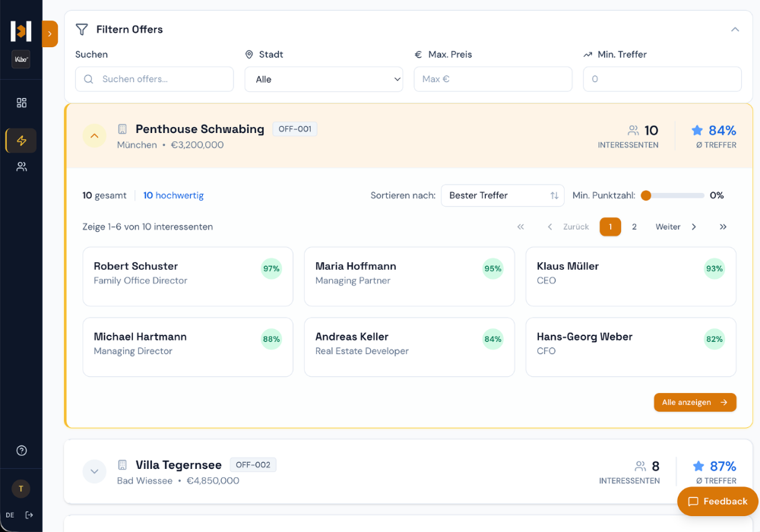Image resolution: width=760 pixels, height=532 pixels.
Task: Expand the Villa Tegernsee offer
Action: point(94,471)
